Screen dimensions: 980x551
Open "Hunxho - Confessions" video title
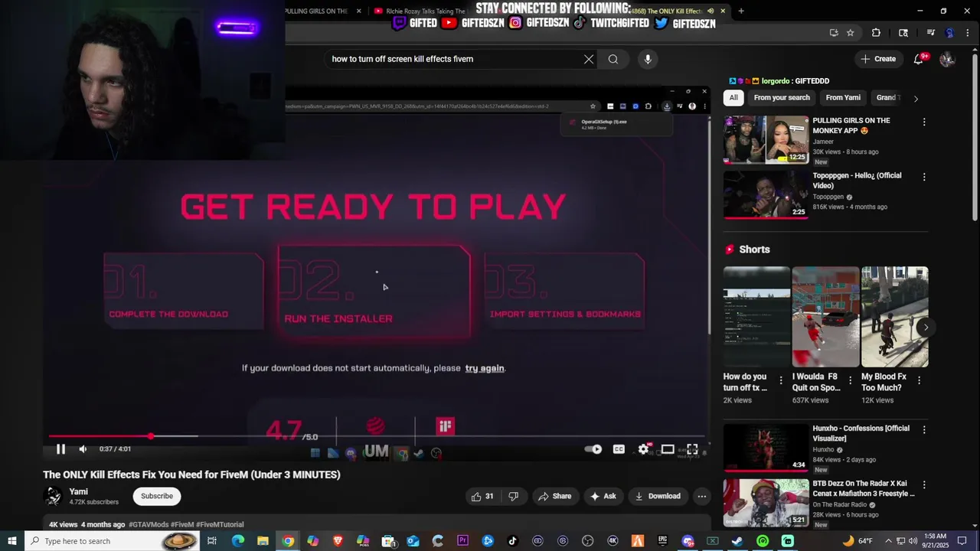[861, 433]
